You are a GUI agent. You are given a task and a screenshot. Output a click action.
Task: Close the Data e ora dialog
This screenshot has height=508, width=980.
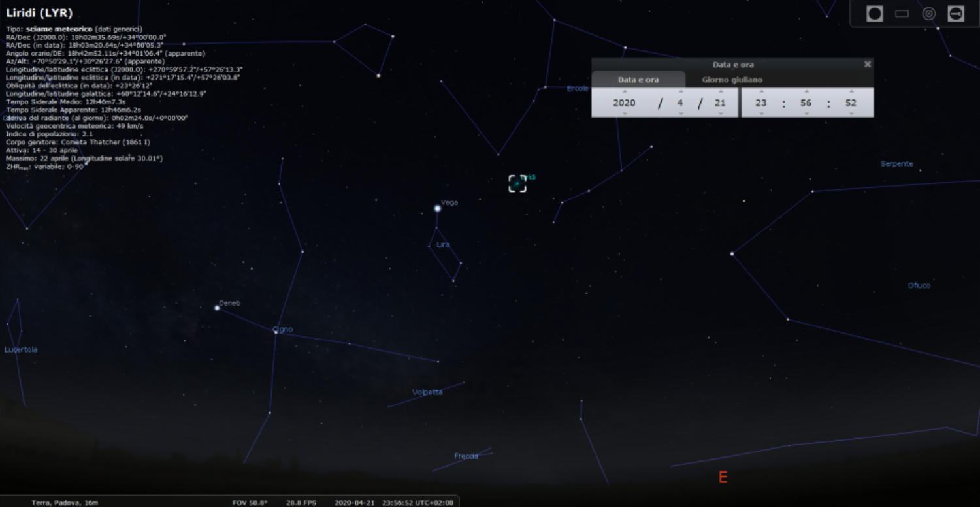pyautogui.click(x=867, y=64)
